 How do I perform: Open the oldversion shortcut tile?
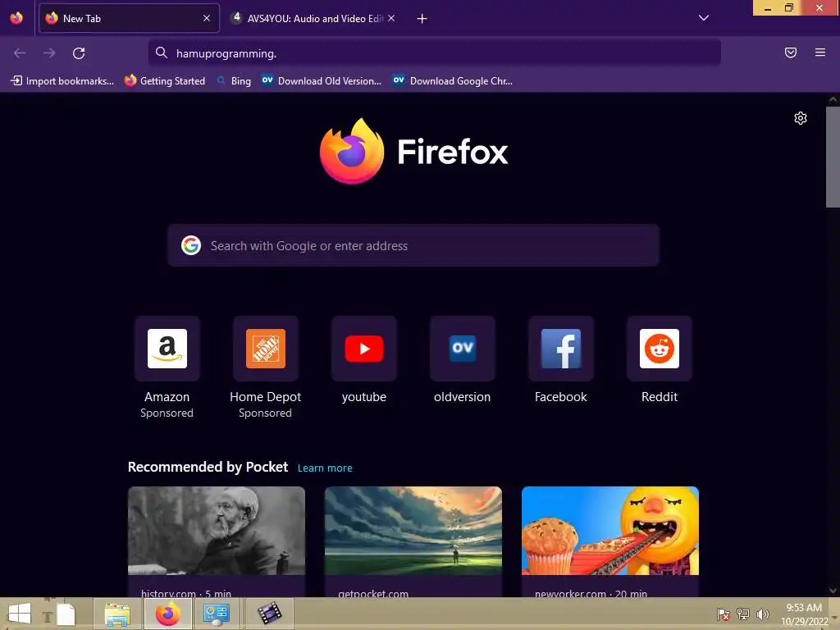(x=463, y=349)
